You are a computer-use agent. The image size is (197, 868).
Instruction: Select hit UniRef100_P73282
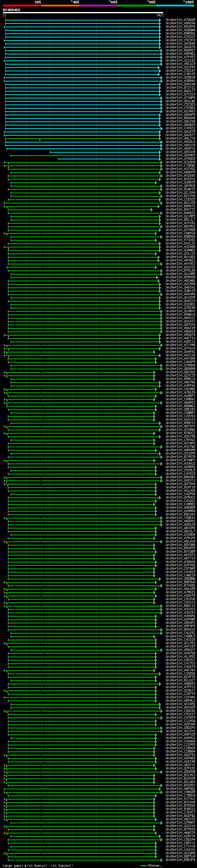click(x=180, y=240)
